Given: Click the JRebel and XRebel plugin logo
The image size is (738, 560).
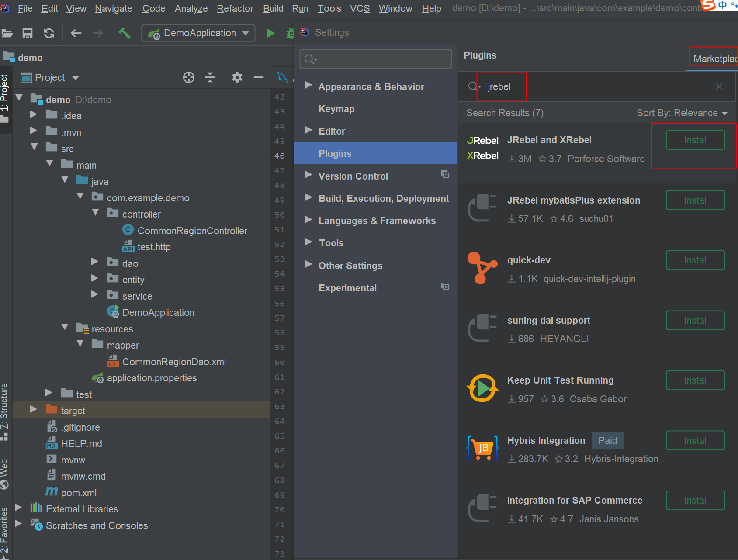Looking at the screenshot, I should pyautogui.click(x=482, y=148).
